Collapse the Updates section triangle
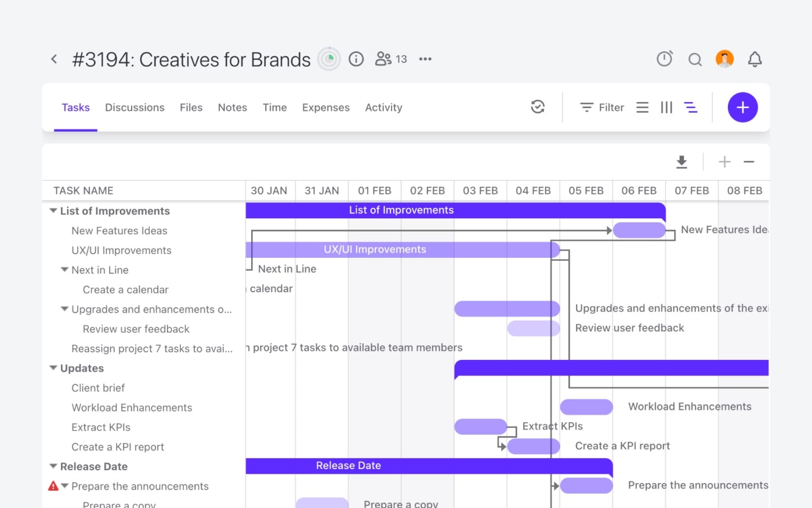The height and width of the screenshot is (508, 812). point(53,368)
